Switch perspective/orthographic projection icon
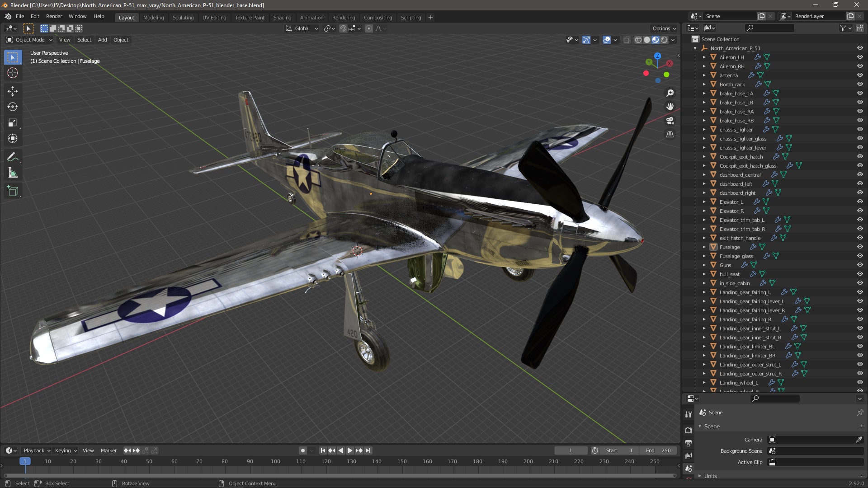This screenshot has width=868, height=488. (670, 135)
